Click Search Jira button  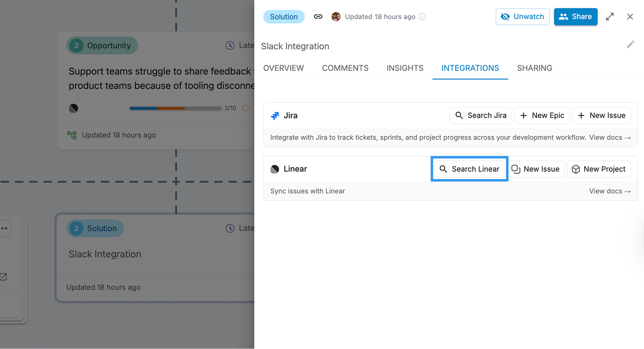[481, 116]
